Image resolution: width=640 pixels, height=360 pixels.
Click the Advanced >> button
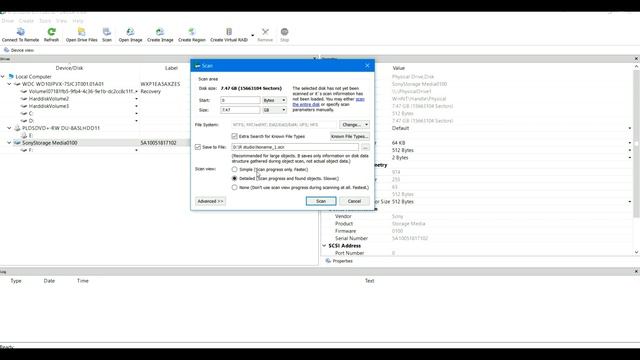[x=210, y=201]
